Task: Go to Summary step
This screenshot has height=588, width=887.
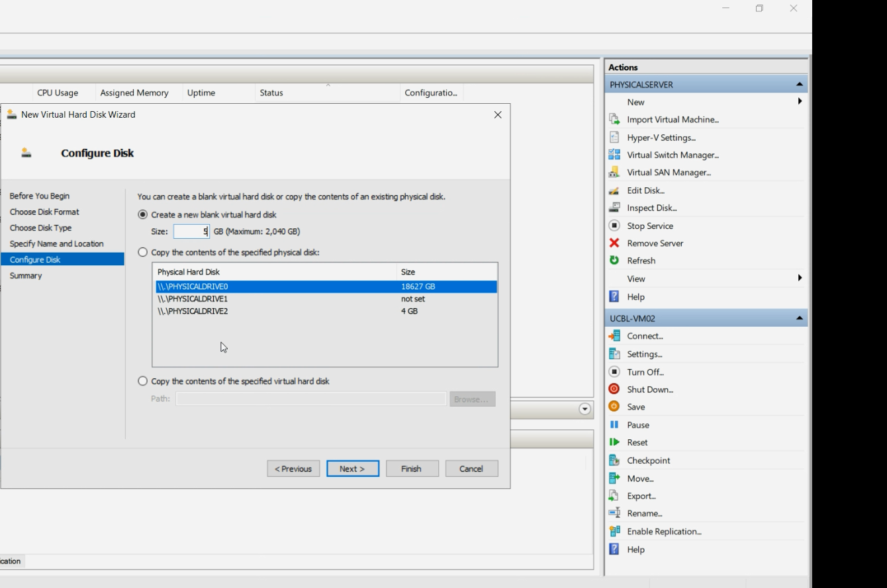Action: click(26, 275)
